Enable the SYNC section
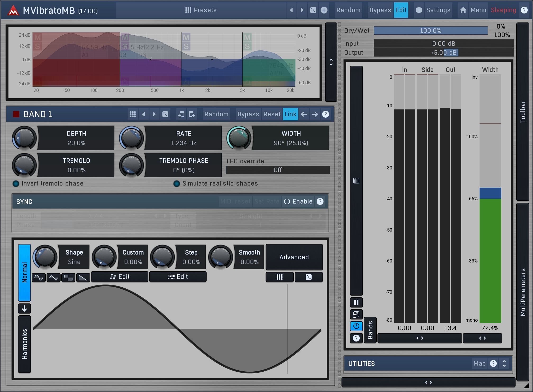This screenshot has width=533, height=392. coord(298,201)
